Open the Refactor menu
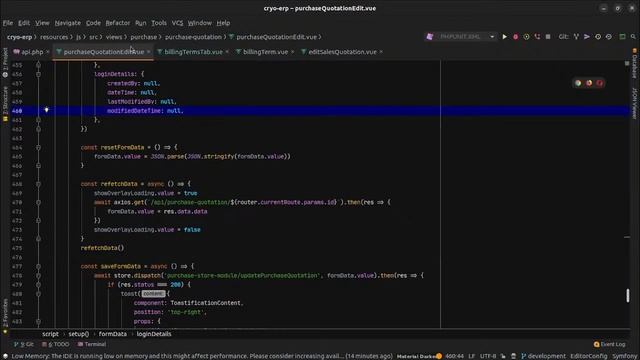The height and width of the screenshot is (360, 640). pos(118,23)
